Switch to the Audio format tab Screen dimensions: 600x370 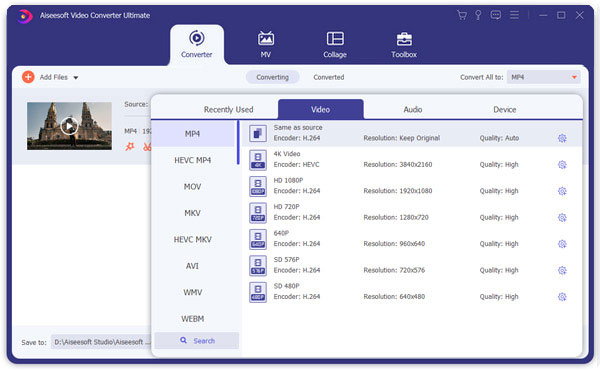pos(412,109)
